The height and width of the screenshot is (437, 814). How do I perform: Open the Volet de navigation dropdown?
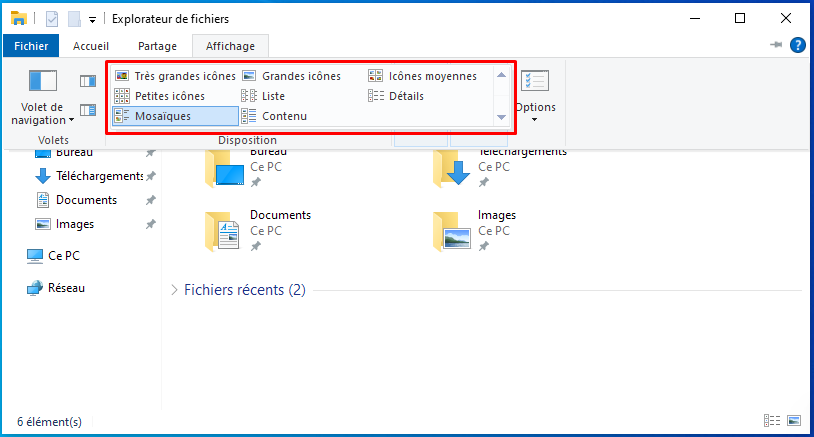click(43, 114)
